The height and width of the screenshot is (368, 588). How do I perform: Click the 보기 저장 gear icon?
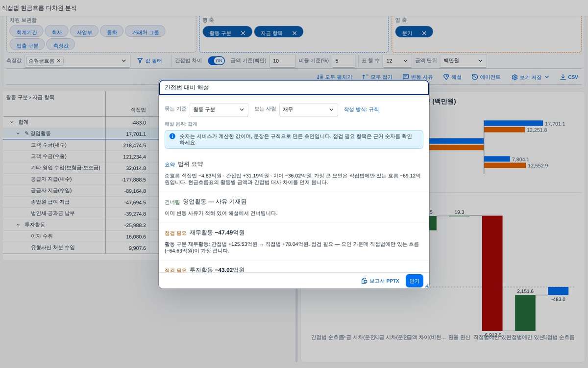click(514, 77)
